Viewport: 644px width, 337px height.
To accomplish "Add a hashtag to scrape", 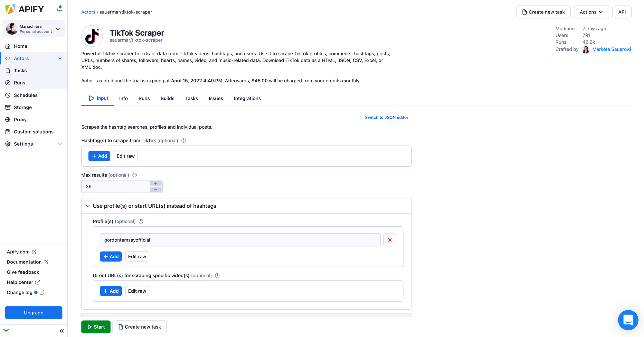I will click(99, 156).
